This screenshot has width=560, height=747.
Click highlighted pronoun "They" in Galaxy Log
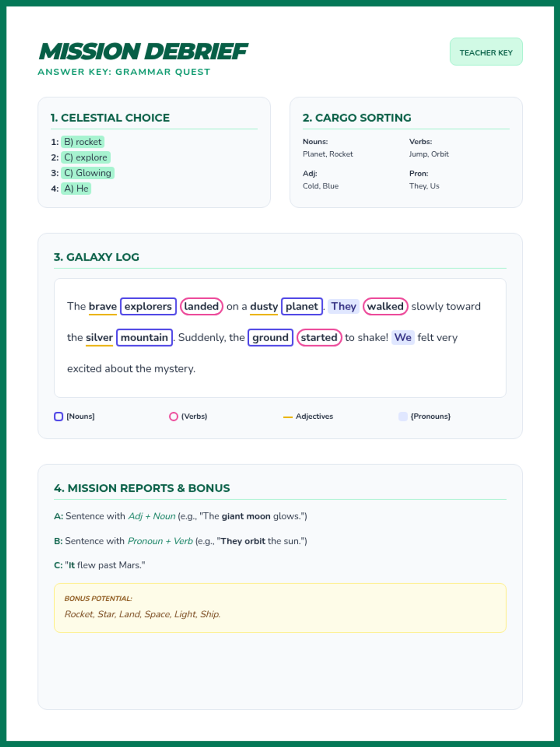(x=343, y=307)
